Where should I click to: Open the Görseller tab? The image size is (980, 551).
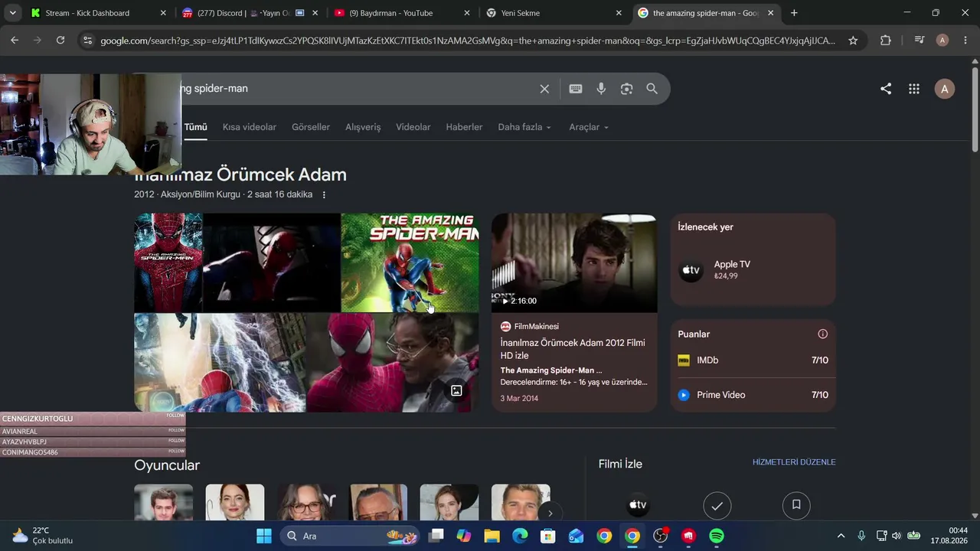coord(311,127)
